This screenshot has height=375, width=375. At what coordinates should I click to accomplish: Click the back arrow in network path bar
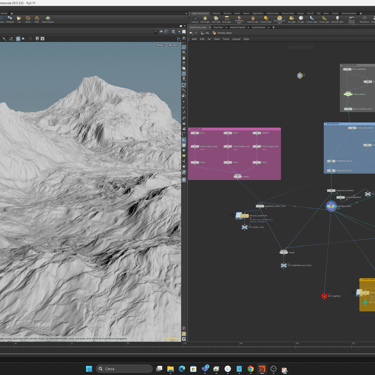click(191, 33)
